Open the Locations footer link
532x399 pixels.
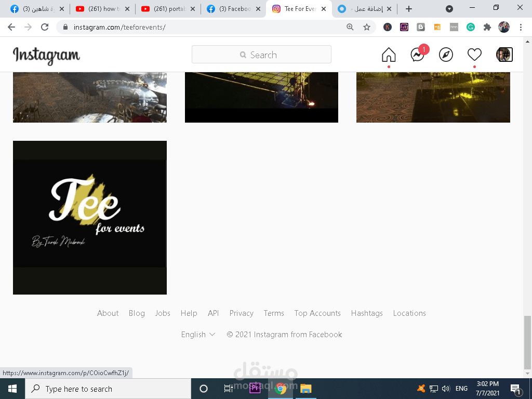(x=409, y=313)
